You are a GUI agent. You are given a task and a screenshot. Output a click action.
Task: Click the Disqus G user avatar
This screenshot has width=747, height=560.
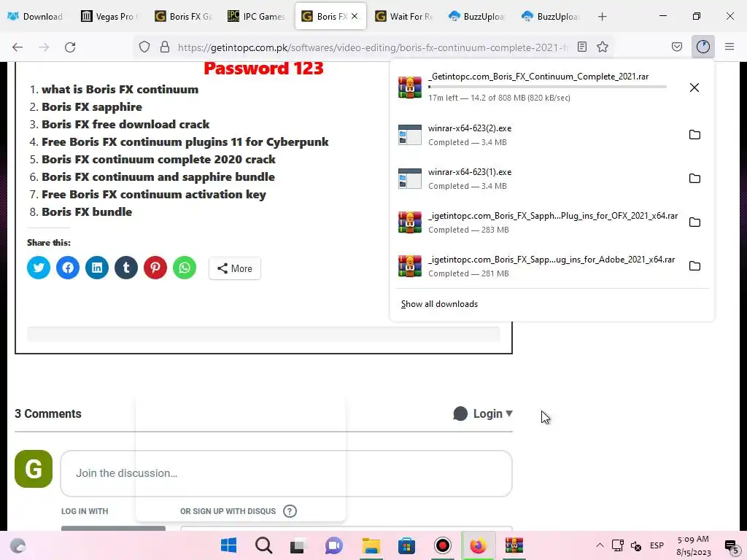coord(34,469)
